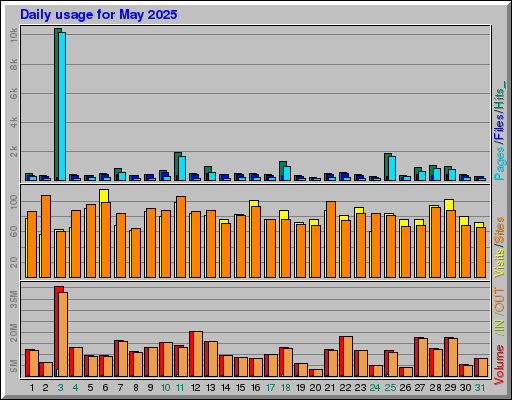Click the orange sites bar for day 21

coord(331,239)
